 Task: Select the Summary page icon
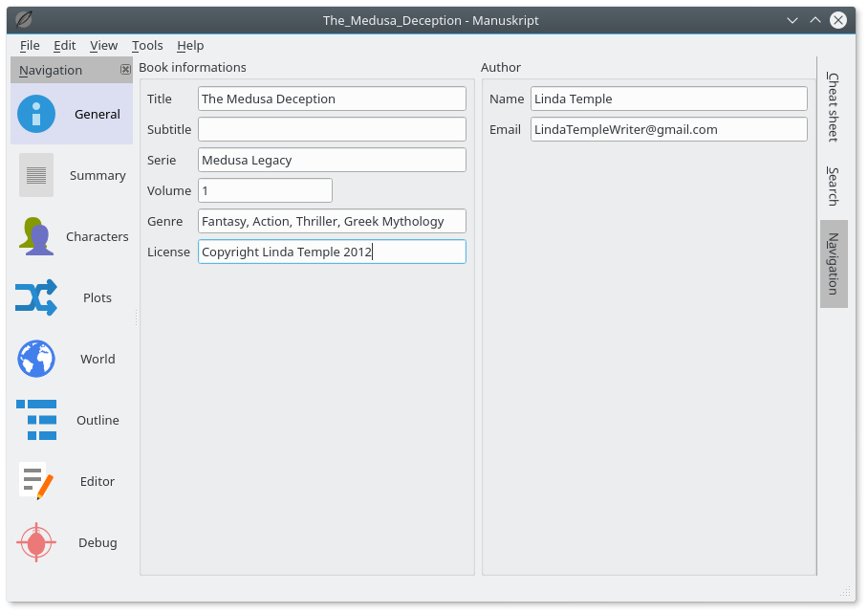pyautogui.click(x=36, y=175)
